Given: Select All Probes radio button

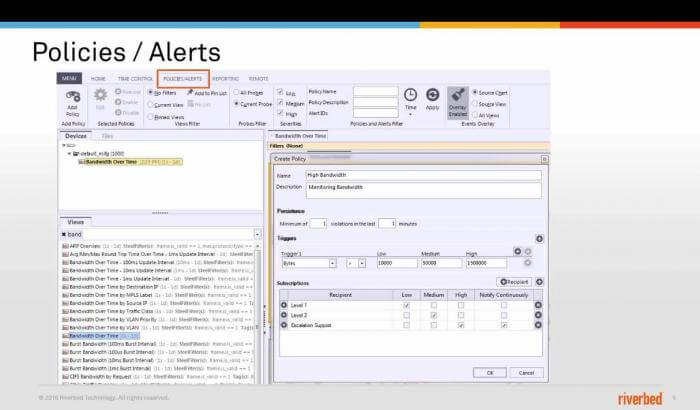Looking at the screenshot, I should pos(237,92).
